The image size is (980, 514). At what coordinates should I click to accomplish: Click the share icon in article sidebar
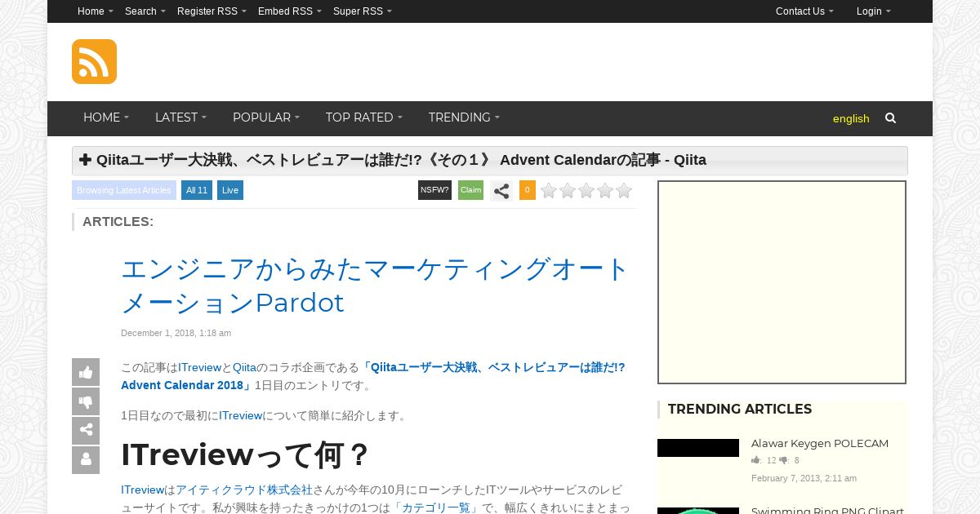[x=86, y=431]
